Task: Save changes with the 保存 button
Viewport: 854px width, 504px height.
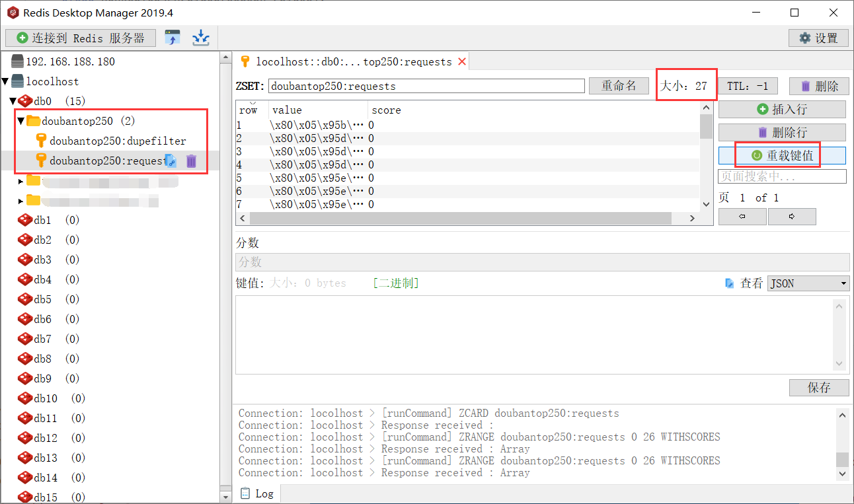Action: pyautogui.click(x=819, y=388)
